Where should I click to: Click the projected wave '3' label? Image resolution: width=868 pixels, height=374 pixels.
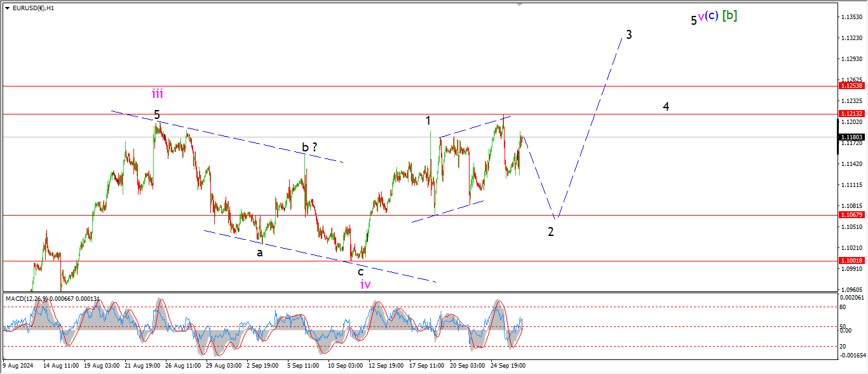[x=628, y=34]
